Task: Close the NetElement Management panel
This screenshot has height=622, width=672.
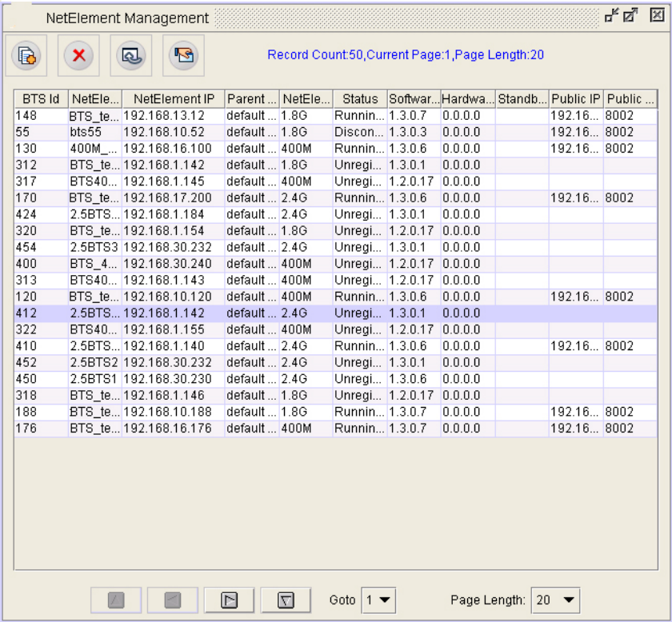Action: point(656,15)
